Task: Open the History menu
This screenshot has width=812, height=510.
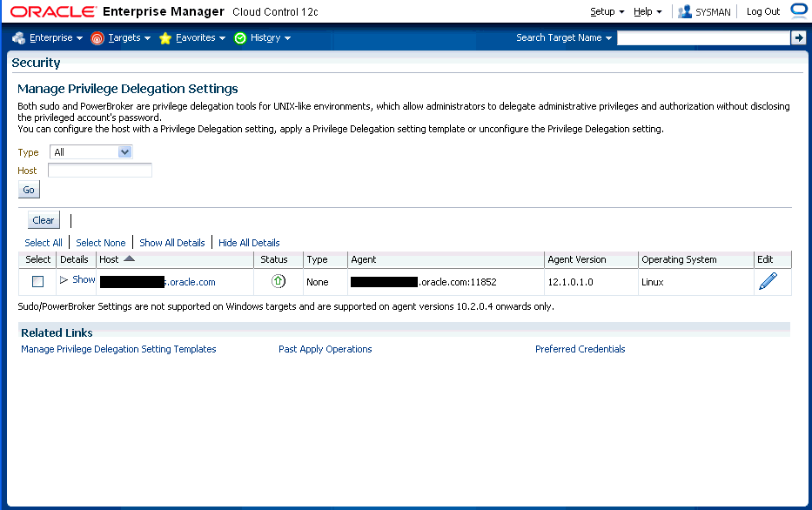Action: [271, 37]
